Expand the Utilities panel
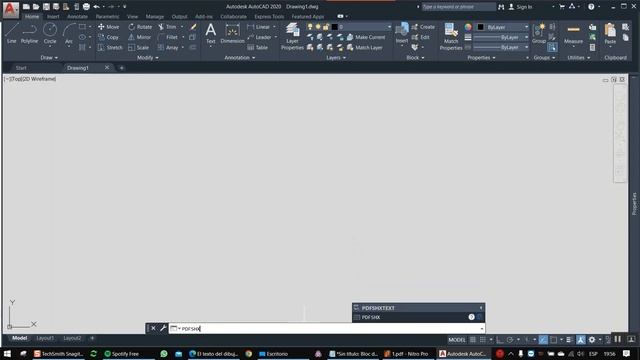 [x=578, y=58]
